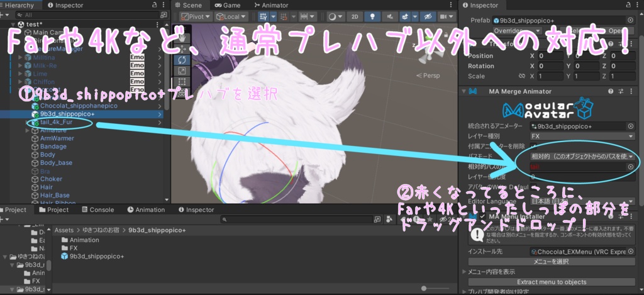
Task: Click the Assets breadcrumb link
Action: [x=64, y=230]
